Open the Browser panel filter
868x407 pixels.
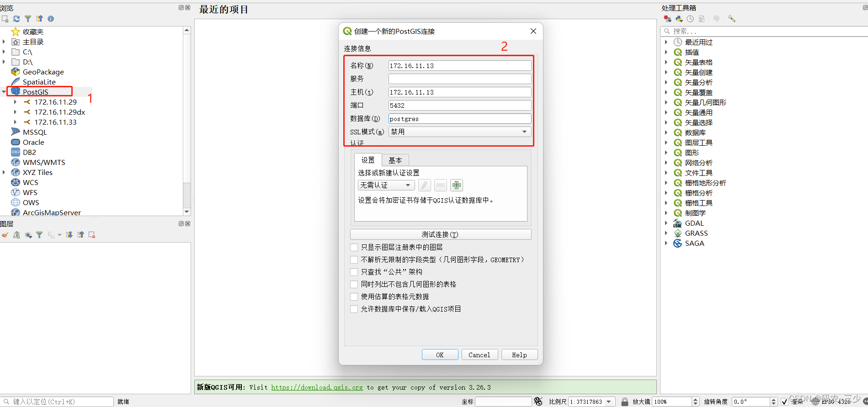[28, 19]
